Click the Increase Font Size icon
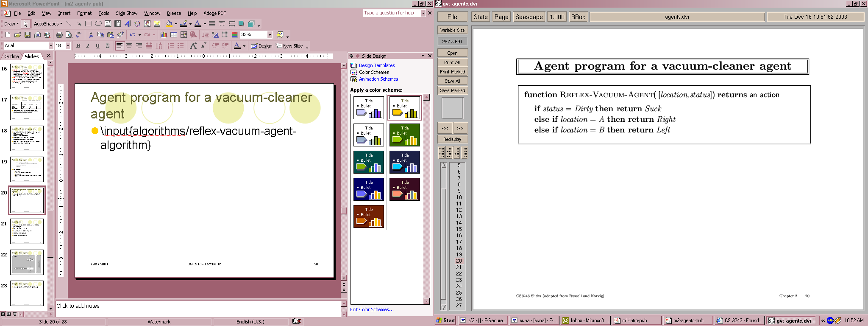 click(x=193, y=46)
